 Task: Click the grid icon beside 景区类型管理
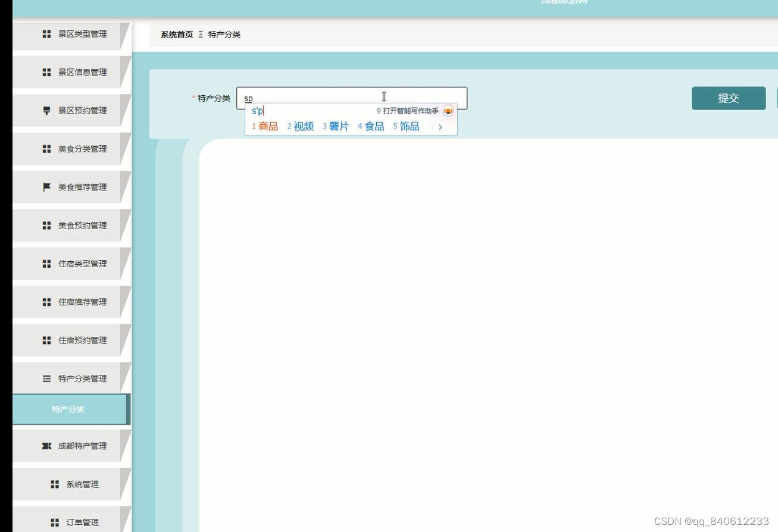coord(46,34)
